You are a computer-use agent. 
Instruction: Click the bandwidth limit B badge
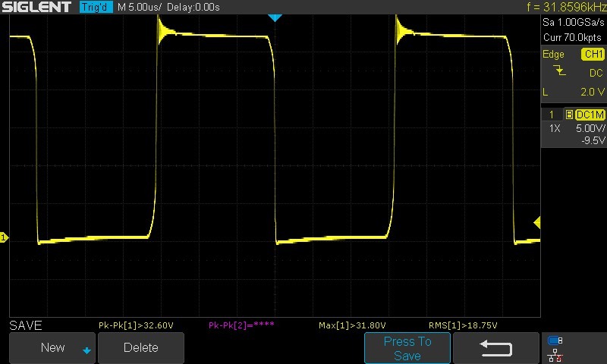click(569, 115)
